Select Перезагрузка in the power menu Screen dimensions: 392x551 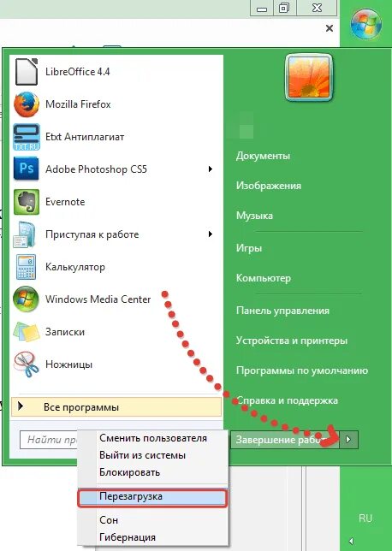[152, 497]
